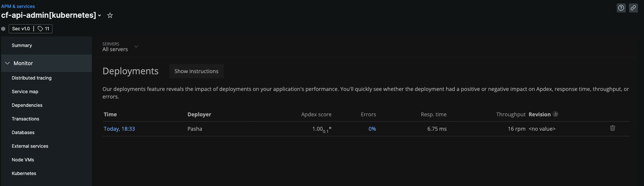Open Distributed tracing in sidebar

pos(32,78)
